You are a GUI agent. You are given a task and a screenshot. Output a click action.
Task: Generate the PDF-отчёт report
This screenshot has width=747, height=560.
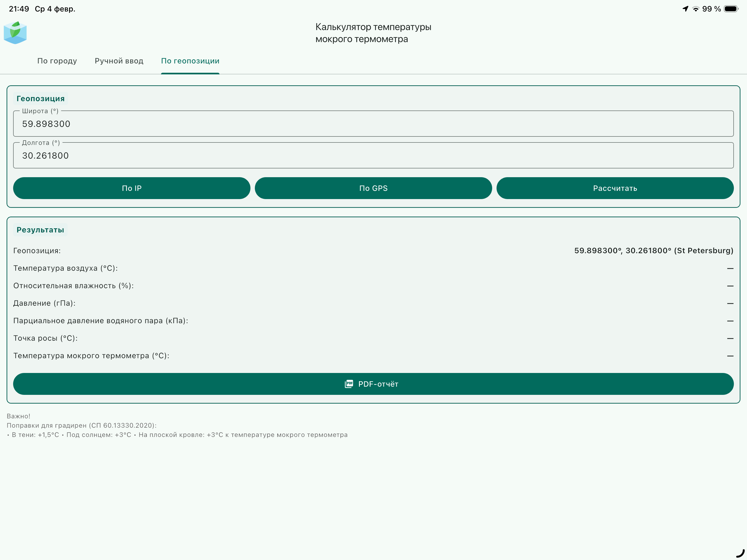(373, 384)
